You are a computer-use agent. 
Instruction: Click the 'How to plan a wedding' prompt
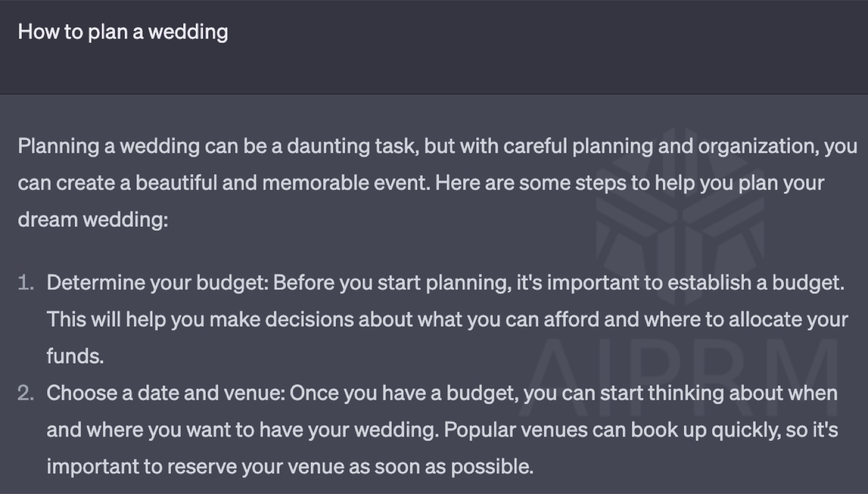[123, 32]
